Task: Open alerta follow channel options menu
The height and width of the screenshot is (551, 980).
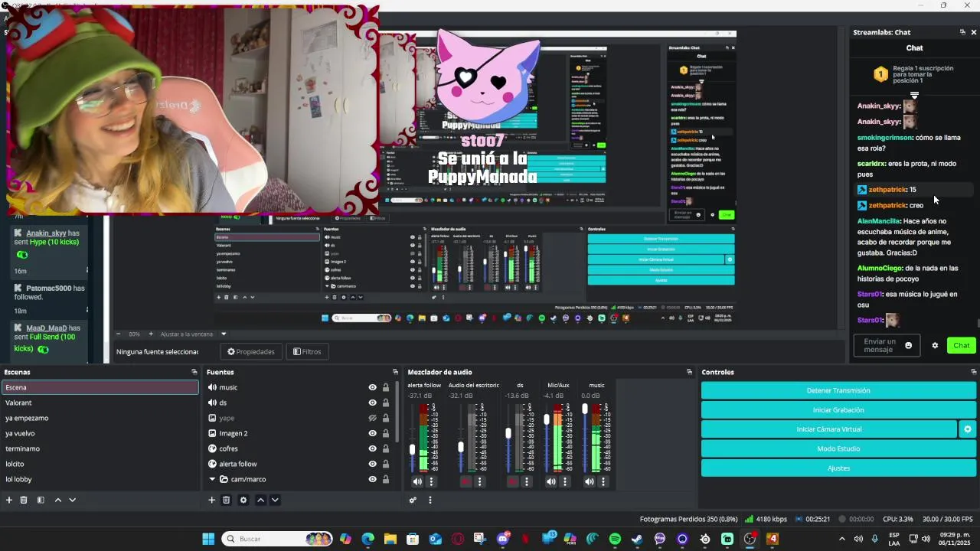Action: tap(431, 481)
